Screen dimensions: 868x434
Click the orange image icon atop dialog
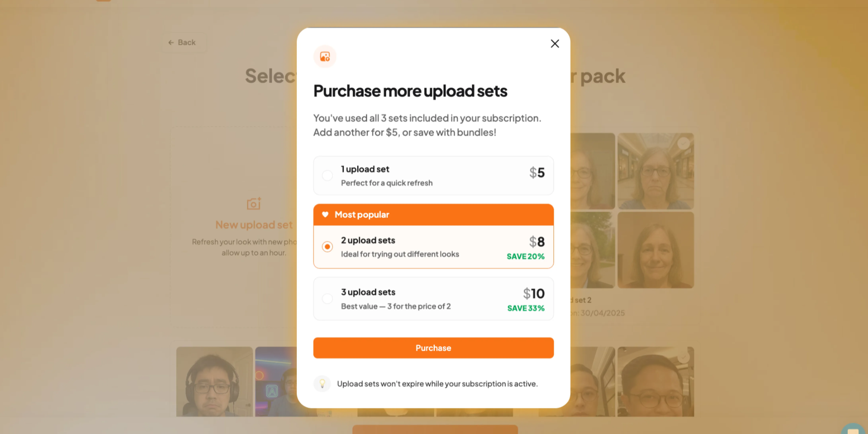[x=325, y=56]
